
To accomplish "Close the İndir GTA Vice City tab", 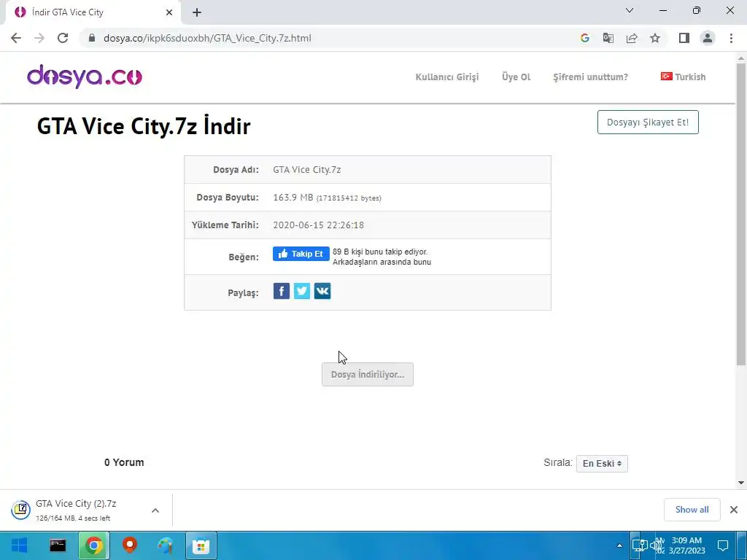I will pyautogui.click(x=169, y=12).
